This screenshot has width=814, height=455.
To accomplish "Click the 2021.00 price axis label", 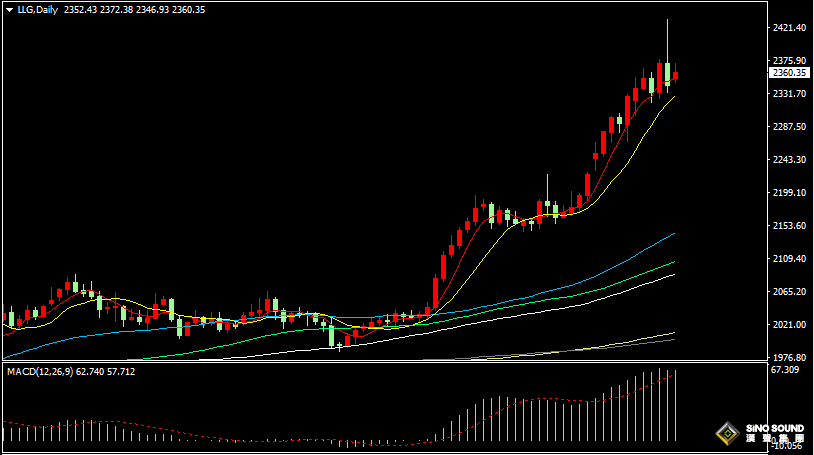I will (x=789, y=325).
